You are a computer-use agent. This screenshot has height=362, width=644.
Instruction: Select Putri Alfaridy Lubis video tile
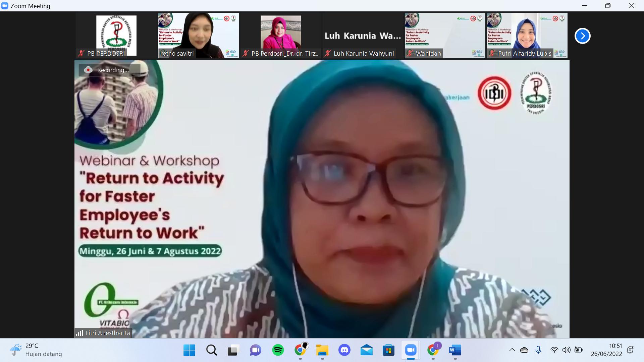(527, 36)
